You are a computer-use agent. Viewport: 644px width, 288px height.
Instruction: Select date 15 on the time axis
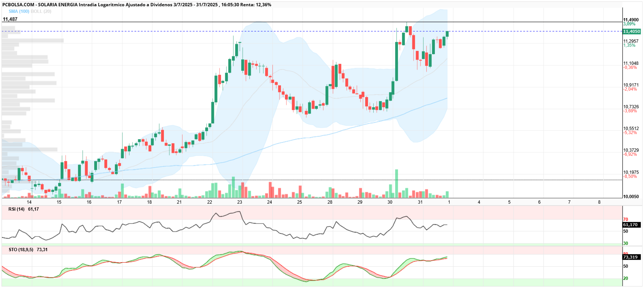(x=59, y=202)
